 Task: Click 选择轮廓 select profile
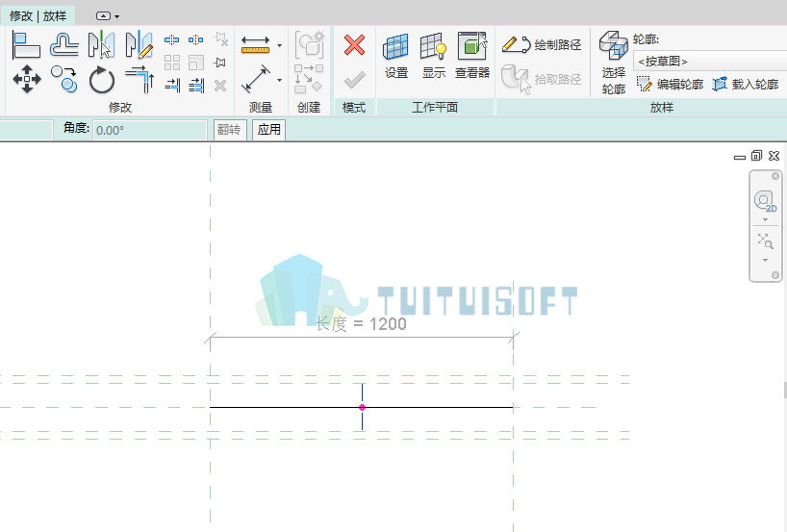(613, 63)
